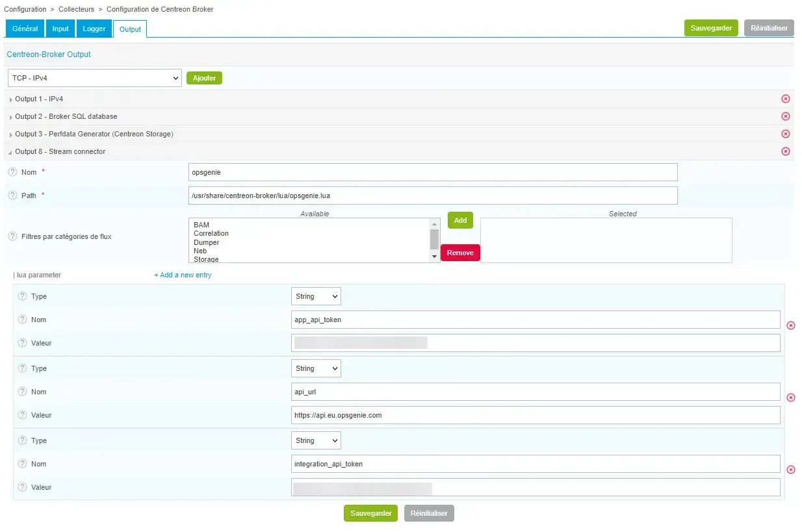802x532 pixels.
Task: Show help for api_url Type row
Action: 22,368
